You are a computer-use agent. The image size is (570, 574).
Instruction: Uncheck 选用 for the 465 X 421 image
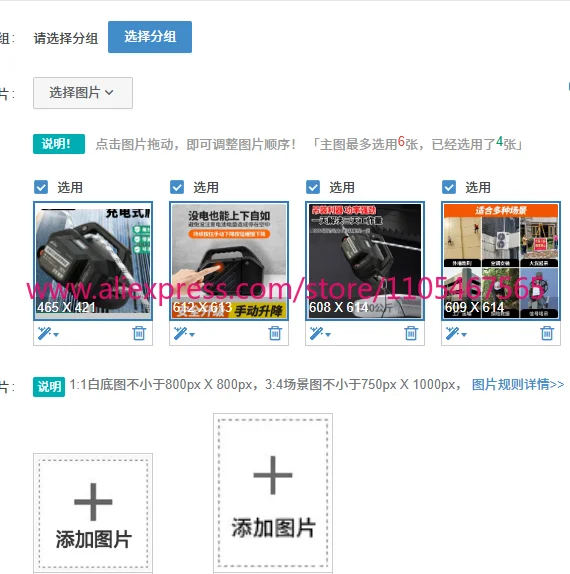tap(41, 187)
